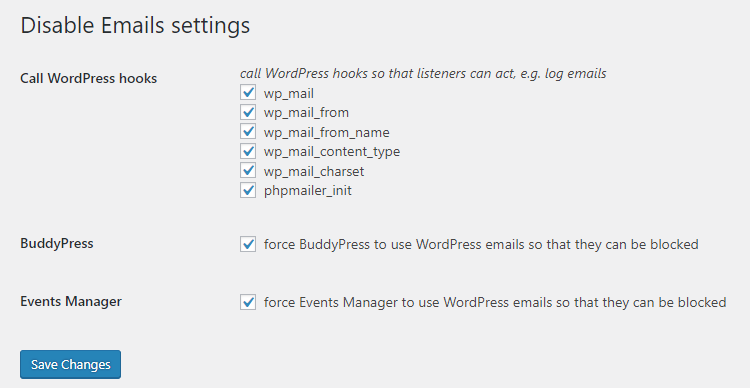Screen dimensions: 750x388
Task: Click the force BuddyPress description text
Action: point(481,244)
